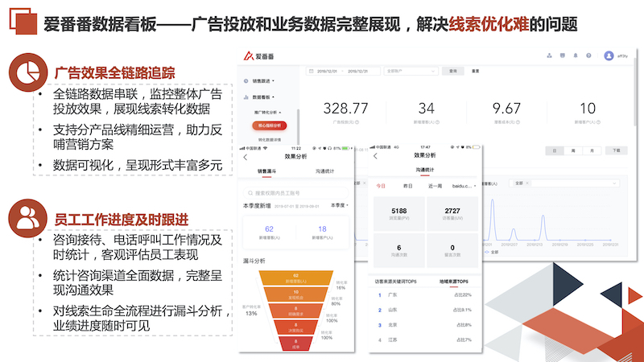
Task: Click the 下载 download button
Action: pos(617,150)
